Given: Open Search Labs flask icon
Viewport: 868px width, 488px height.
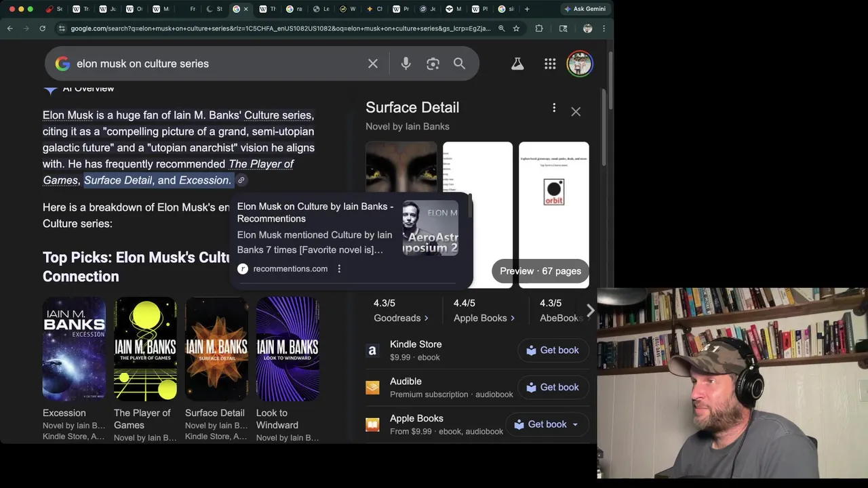Looking at the screenshot, I should click(517, 64).
